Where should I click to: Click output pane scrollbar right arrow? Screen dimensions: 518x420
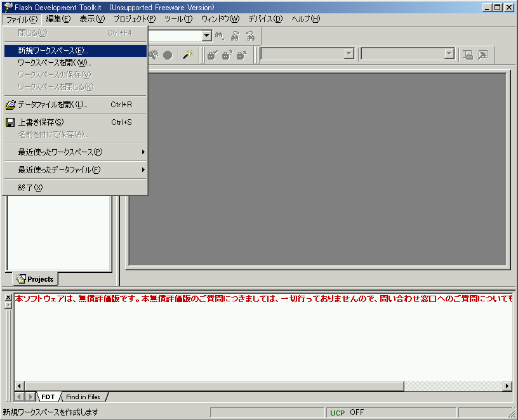[507, 386]
